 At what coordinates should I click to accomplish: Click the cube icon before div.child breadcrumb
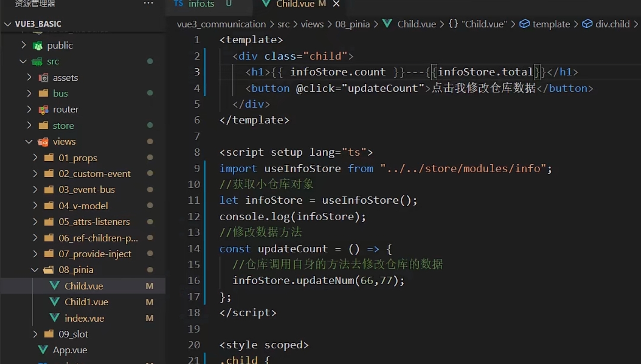coord(587,24)
